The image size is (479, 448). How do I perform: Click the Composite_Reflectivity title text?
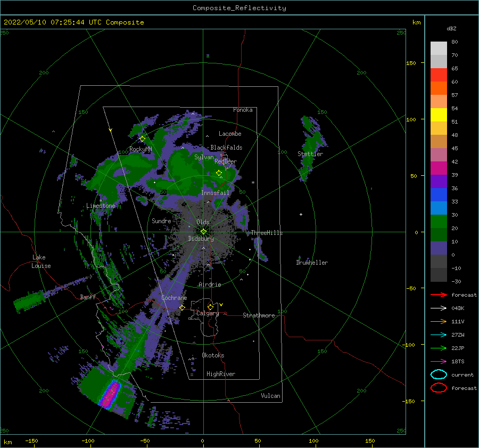click(240, 8)
